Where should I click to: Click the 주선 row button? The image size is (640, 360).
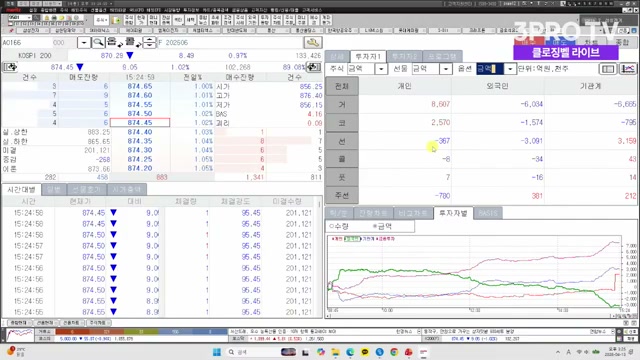342,195
